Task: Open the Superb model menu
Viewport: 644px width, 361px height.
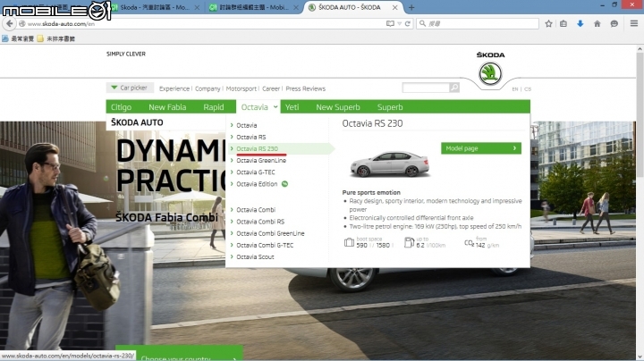Action: 390,107
